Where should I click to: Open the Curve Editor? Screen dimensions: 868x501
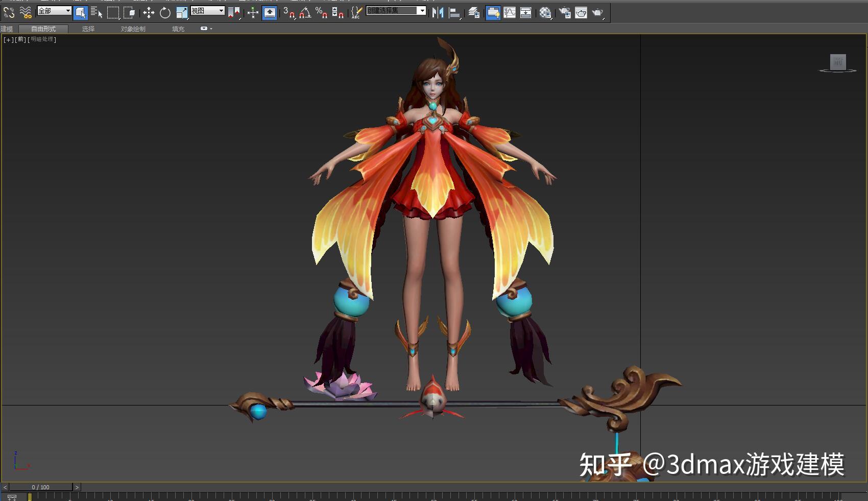pos(510,13)
